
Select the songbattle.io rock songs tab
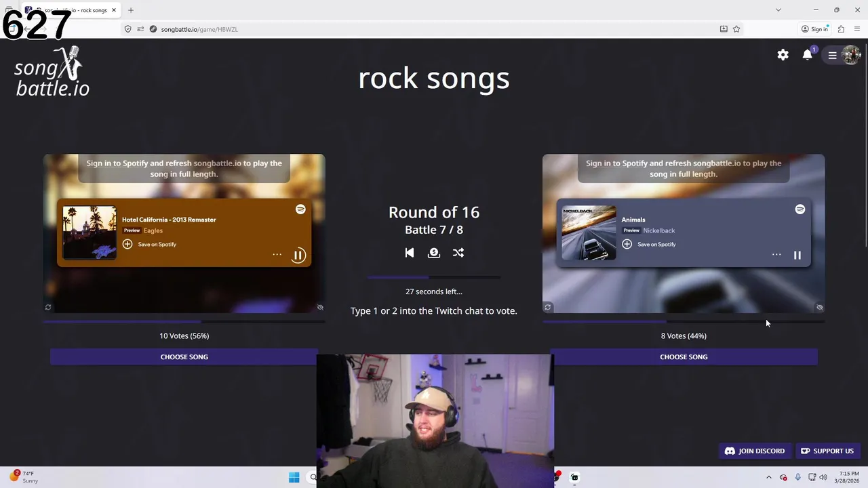[70, 10]
